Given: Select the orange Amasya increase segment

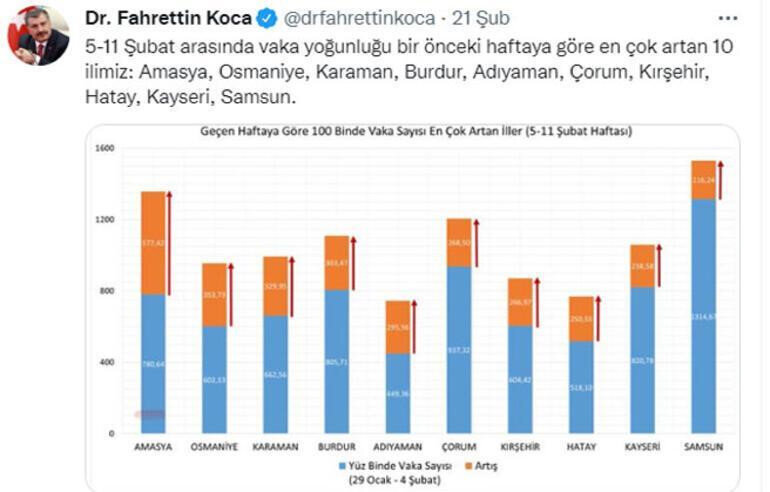Looking at the screenshot, I should tap(153, 242).
